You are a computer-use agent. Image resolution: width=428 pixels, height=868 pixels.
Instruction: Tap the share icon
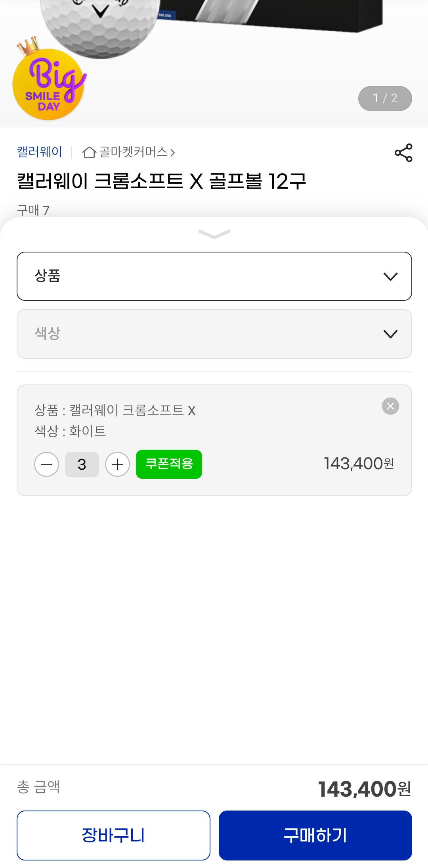(x=403, y=153)
